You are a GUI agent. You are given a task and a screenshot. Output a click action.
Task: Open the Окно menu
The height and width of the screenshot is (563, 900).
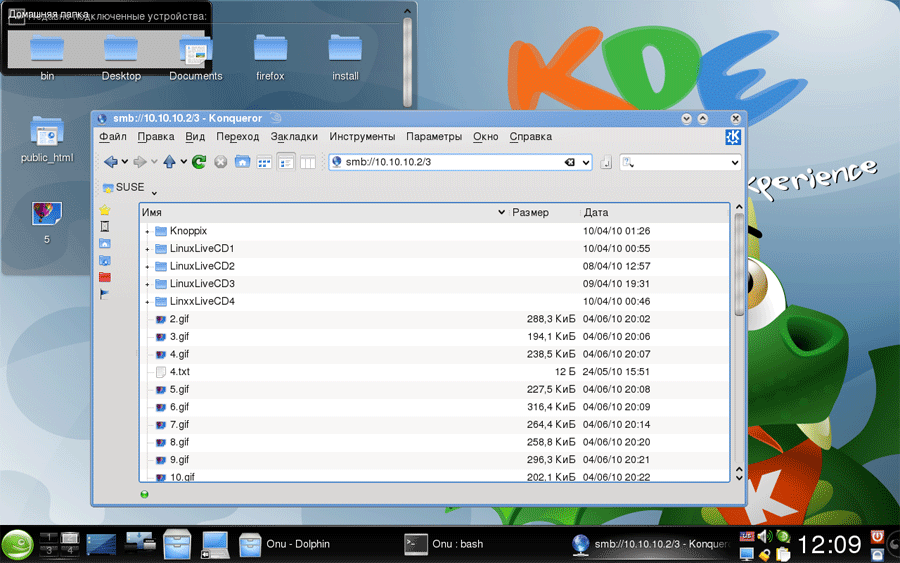486,137
